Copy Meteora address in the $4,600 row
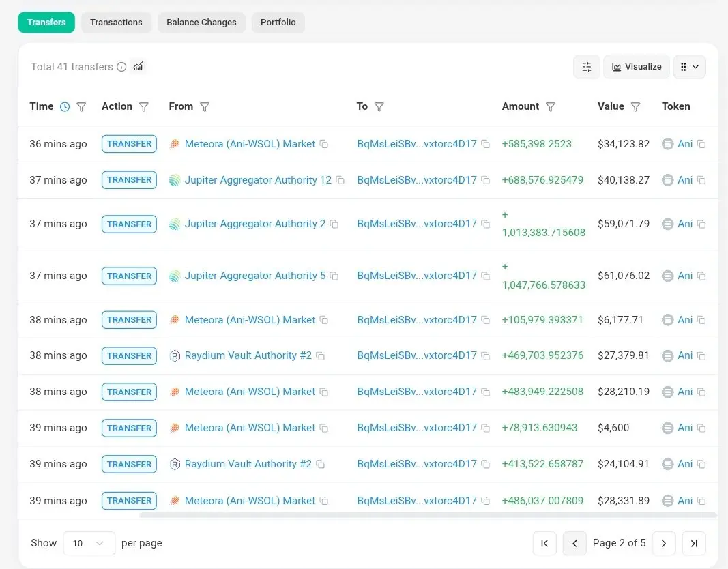 (324, 428)
